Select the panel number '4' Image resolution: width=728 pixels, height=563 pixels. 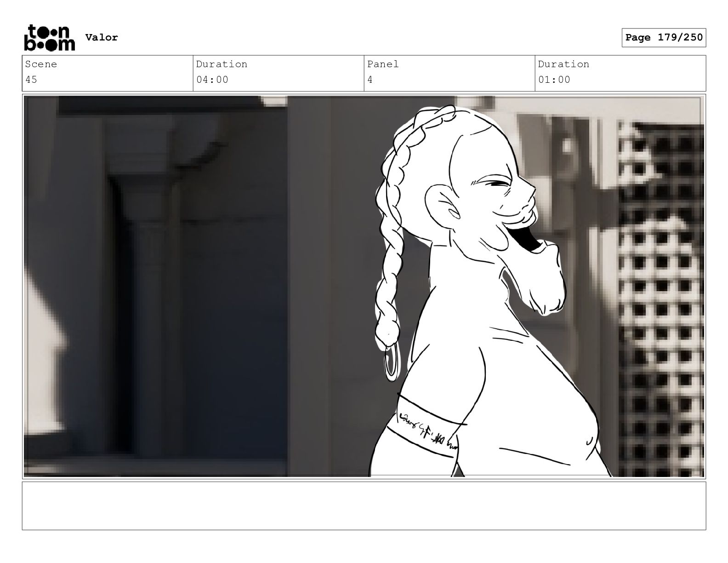pos(370,80)
